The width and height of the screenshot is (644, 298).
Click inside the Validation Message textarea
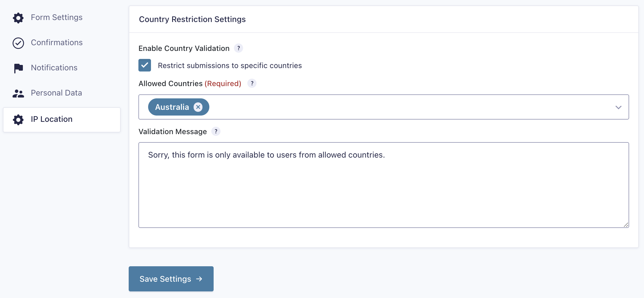click(x=383, y=189)
